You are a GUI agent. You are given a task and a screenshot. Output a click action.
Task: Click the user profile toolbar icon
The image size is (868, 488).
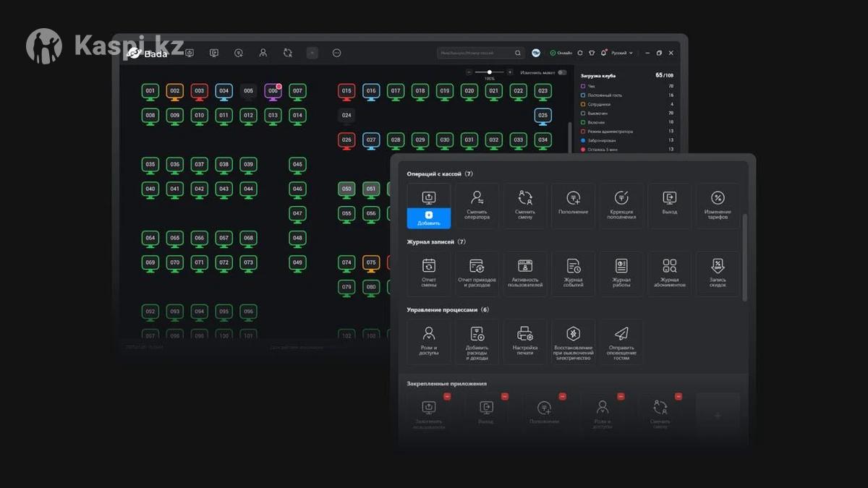click(263, 53)
